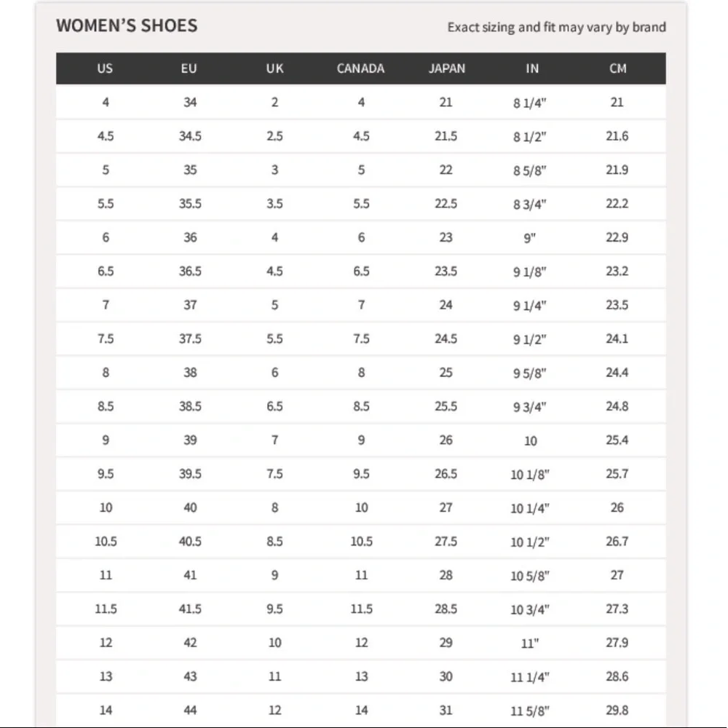
Task: Click the IN column header
Action: coord(532,68)
